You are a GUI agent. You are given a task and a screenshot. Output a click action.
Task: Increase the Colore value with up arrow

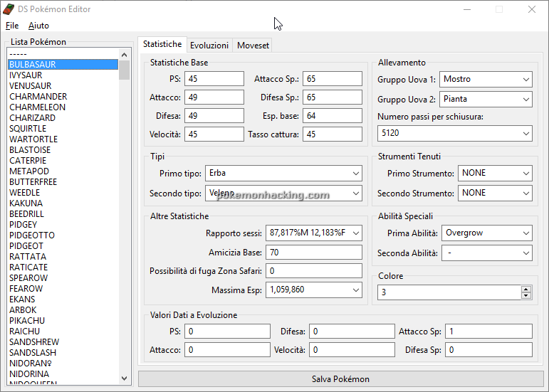point(526,289)
